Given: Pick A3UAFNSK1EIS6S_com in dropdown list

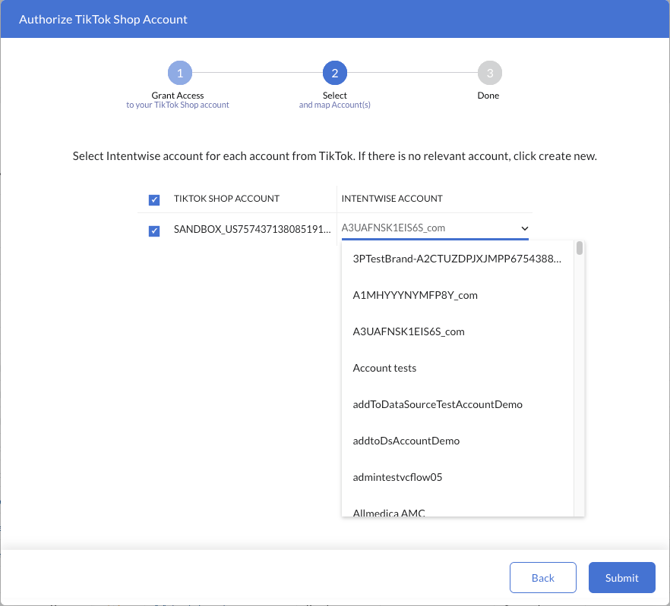Looking at the screenshot, I should tap(457, 332).
